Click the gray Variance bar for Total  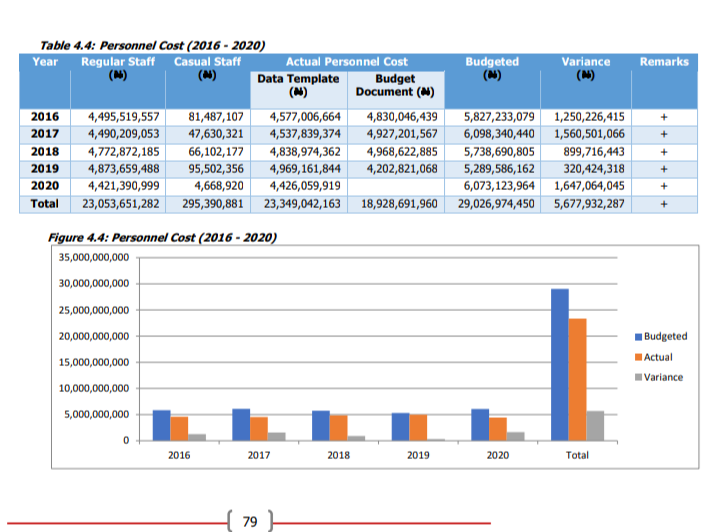point(595,426)
